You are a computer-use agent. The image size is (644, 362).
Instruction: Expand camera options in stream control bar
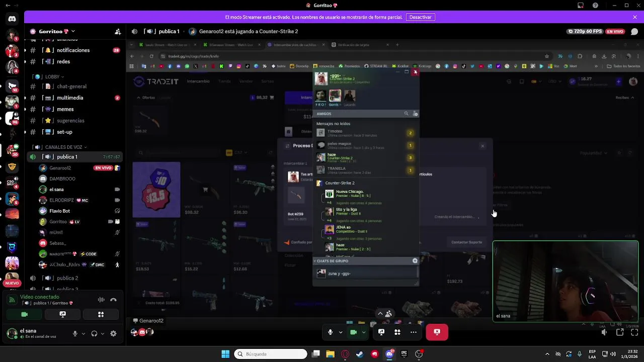[364, 332]
